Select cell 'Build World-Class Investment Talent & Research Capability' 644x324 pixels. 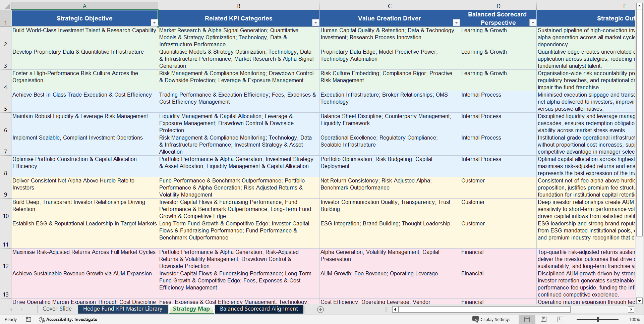click(84, 38)
